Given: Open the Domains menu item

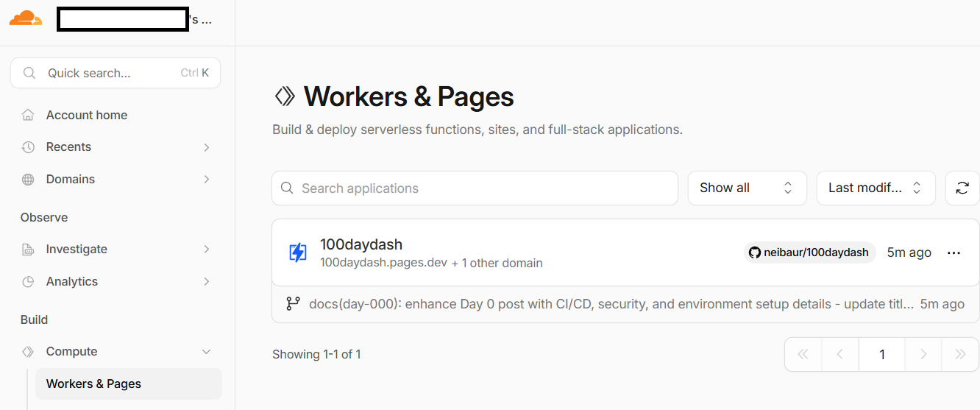Looking at the screenshot, I should [x=118, y=179].
